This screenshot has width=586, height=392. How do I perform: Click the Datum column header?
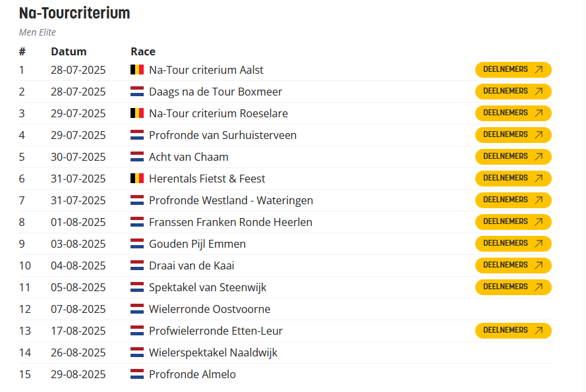pyautogui.click(x=69, y=51)
